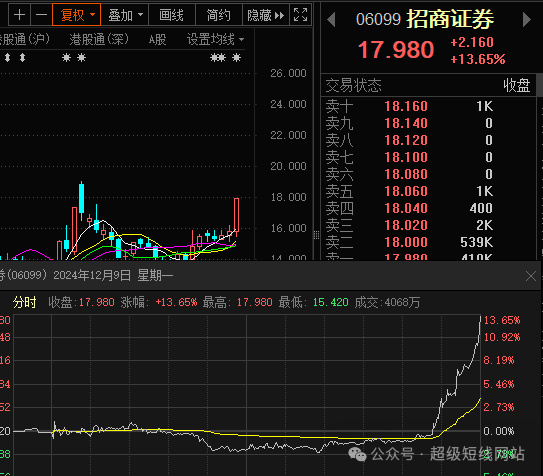Click stock name 招商证券
Viewport: 543px width, 476px height.
pyautogui.click(x=450, y=19)
